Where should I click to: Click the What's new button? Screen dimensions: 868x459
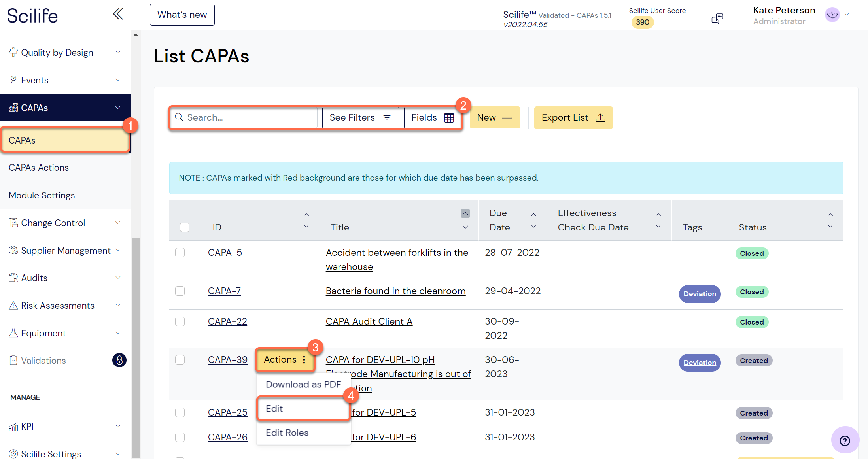(x=182, y=15)
